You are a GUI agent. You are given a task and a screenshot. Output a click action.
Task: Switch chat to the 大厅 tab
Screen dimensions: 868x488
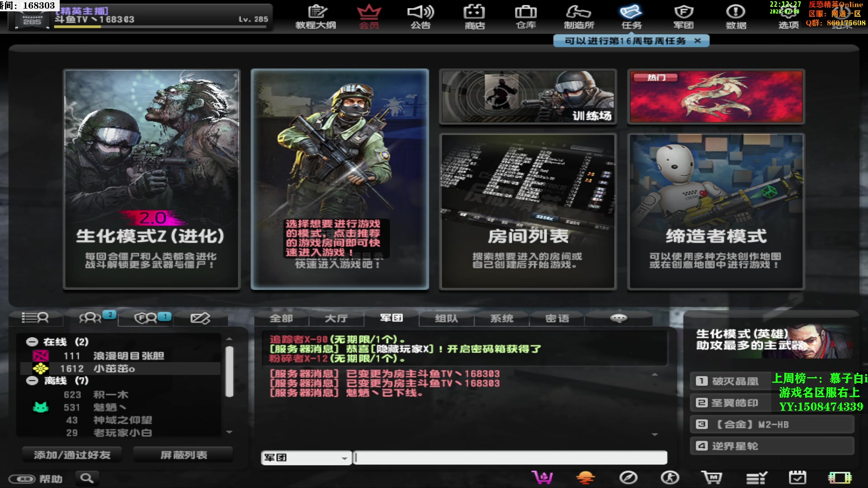(336, 318)
